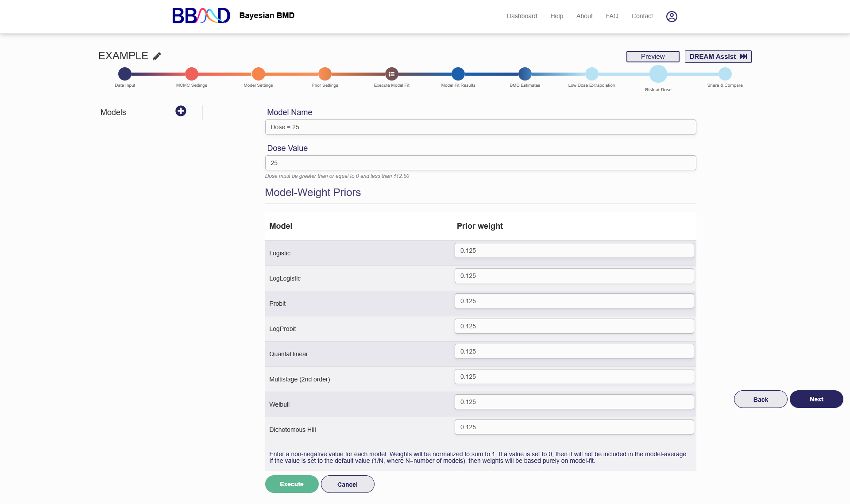Jump to the Data Input step circle

(x=125, y=74)
